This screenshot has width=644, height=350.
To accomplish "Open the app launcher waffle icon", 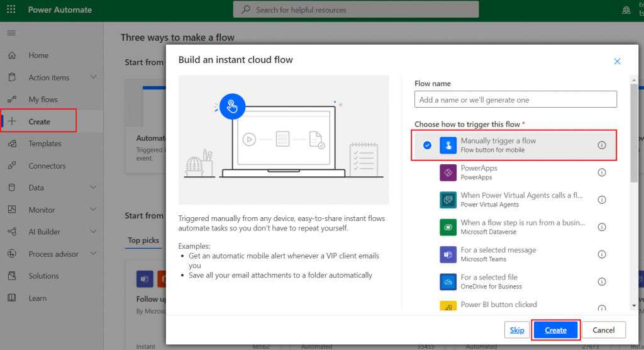I will (x=11, y=9).
